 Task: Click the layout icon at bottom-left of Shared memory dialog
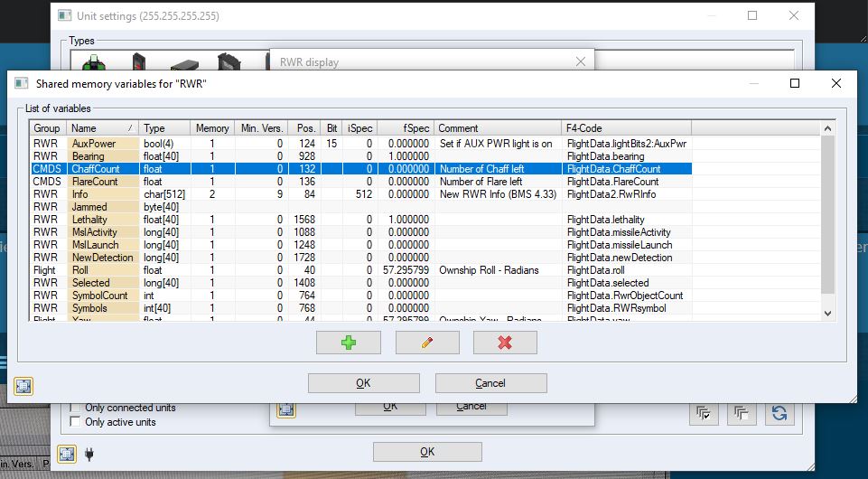point(23,386)
